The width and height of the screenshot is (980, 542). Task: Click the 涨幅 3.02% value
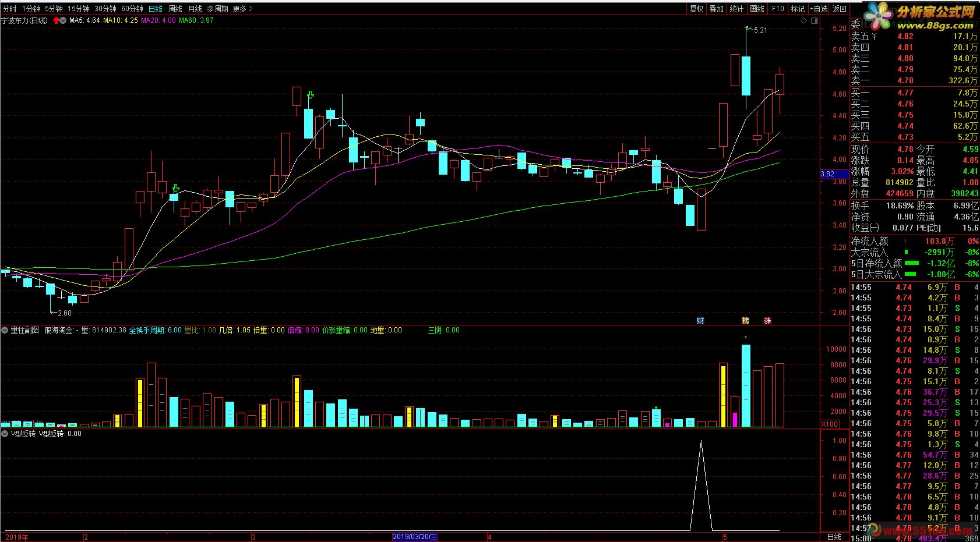(x=902, y=171)
